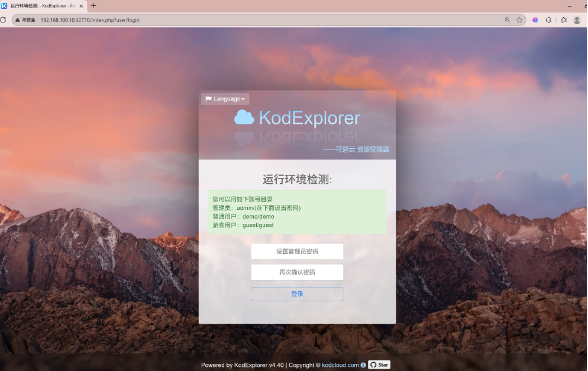Close the KodExplorer browser tab
Screen dimensions: 588x371
(x=82, y=6)
